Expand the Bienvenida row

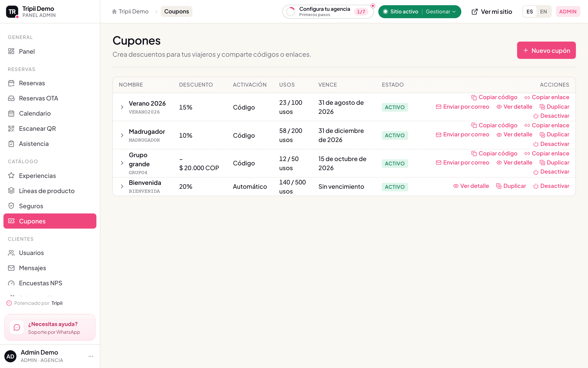coord(122,186)
